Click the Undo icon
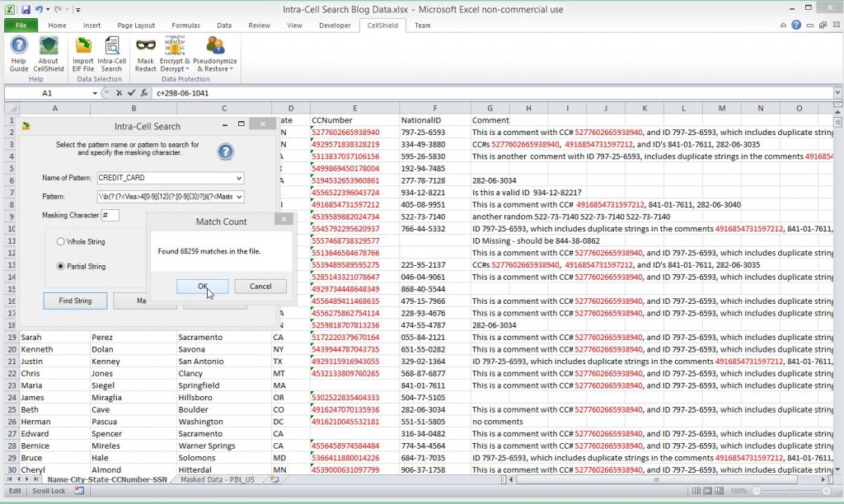The width and height of the screenshot is (844, 504). click(39, 9)
